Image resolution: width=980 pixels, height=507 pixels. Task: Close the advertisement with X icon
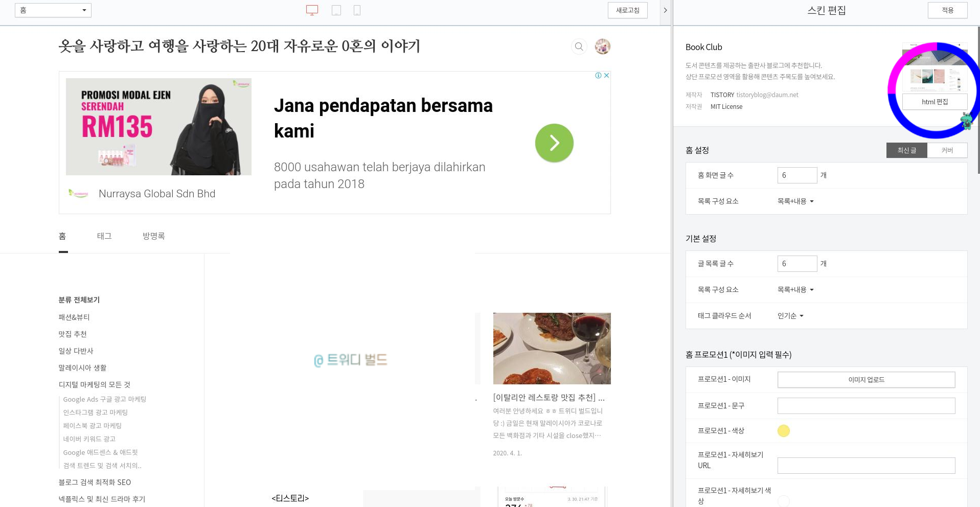pyautogui.click(x=606, y=75)
